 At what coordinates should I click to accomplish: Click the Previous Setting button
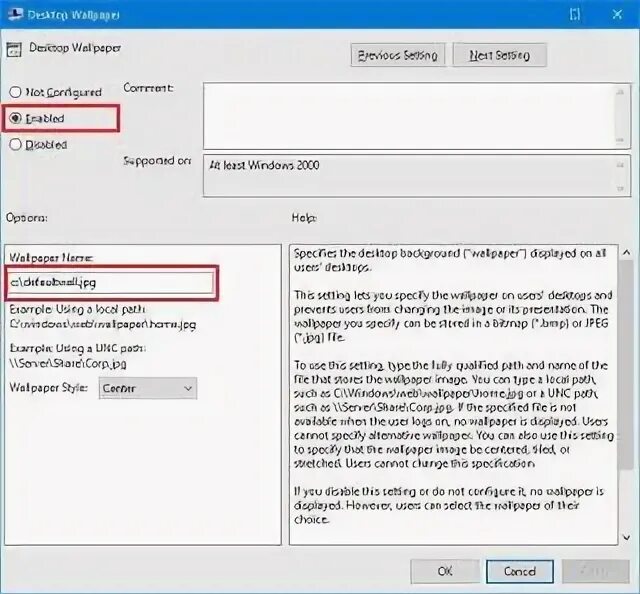(x=398, y=55)
